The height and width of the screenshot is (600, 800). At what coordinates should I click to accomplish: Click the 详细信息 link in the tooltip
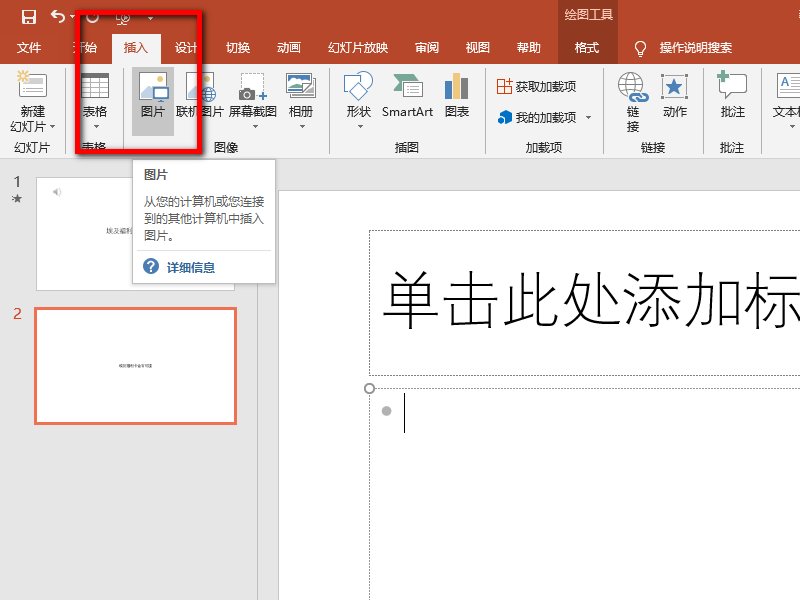pyautogui.click(x=192, y=266)
